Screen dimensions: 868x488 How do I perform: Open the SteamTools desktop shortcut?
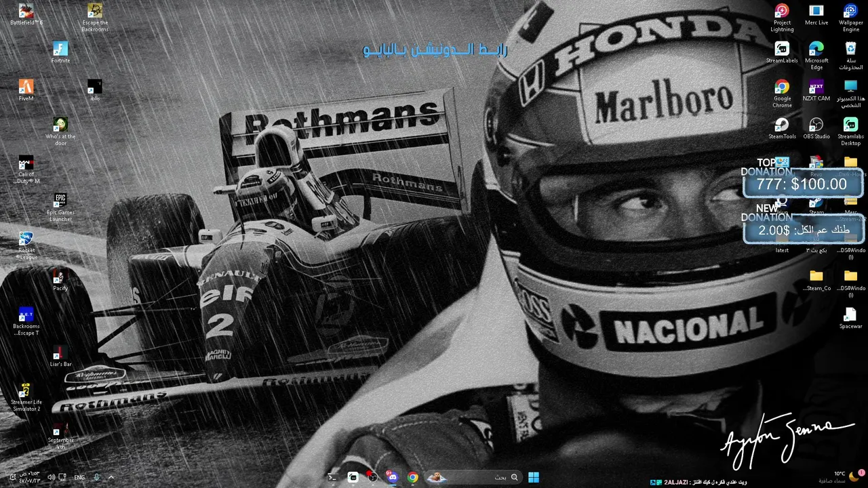click(782, 128)
